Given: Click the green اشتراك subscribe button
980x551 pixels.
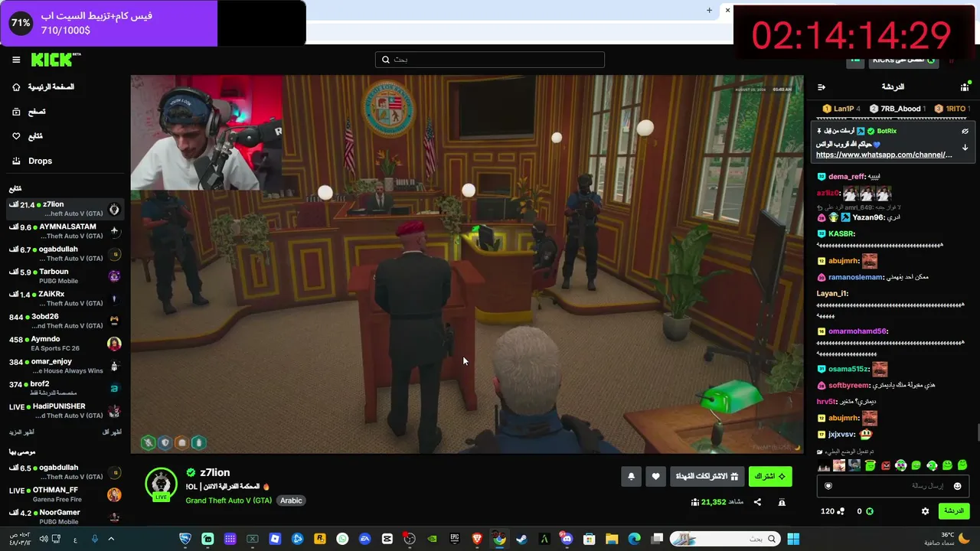Looking at the screenshot, I should click(770, 477).
